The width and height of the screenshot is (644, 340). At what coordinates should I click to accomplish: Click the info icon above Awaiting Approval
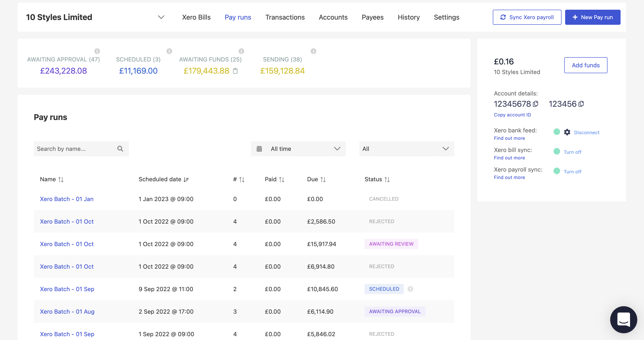[x=97, y=51]
